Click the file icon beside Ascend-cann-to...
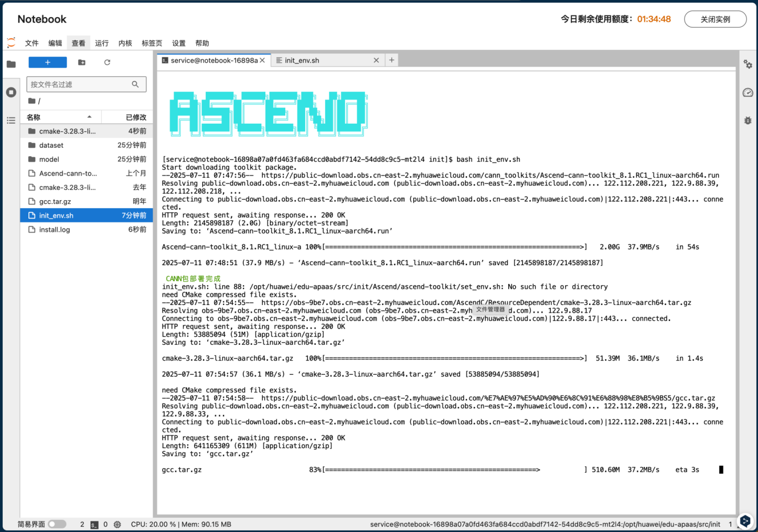This screenshot has width=758, height=532. [32, 173]
